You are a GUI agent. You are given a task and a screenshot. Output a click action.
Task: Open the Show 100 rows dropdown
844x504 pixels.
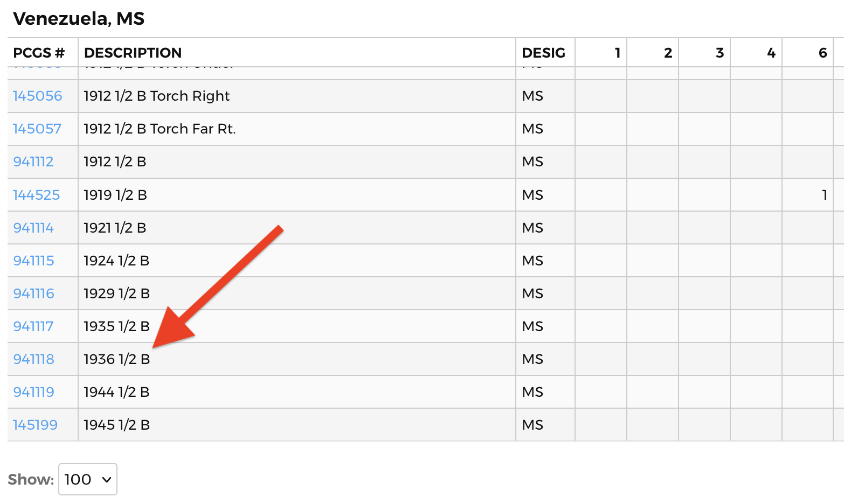point(88,479)
